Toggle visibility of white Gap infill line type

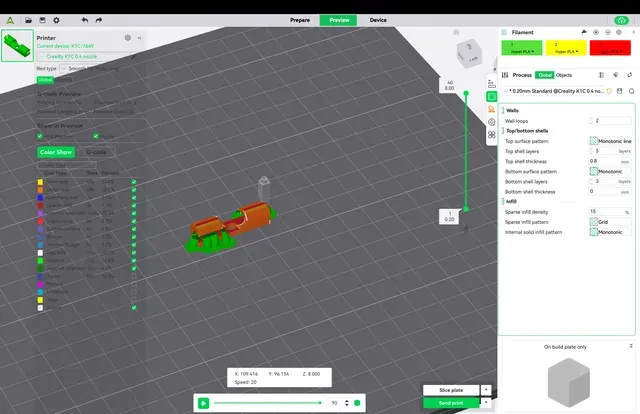pos(134,253)
